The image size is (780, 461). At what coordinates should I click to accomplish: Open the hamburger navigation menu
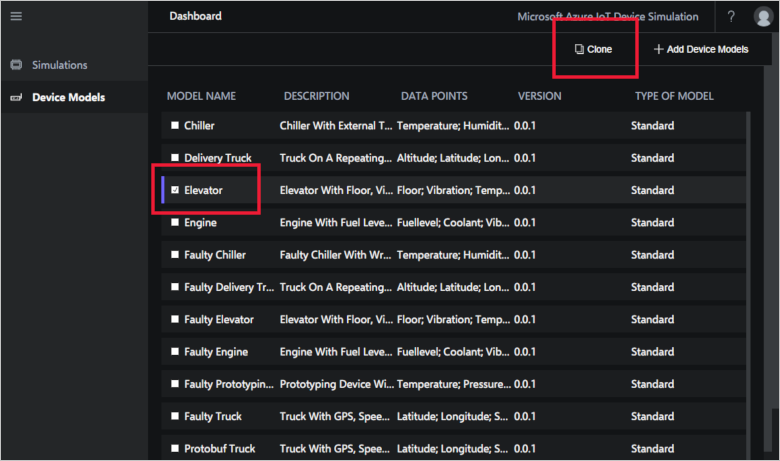[x=16, y=16]
